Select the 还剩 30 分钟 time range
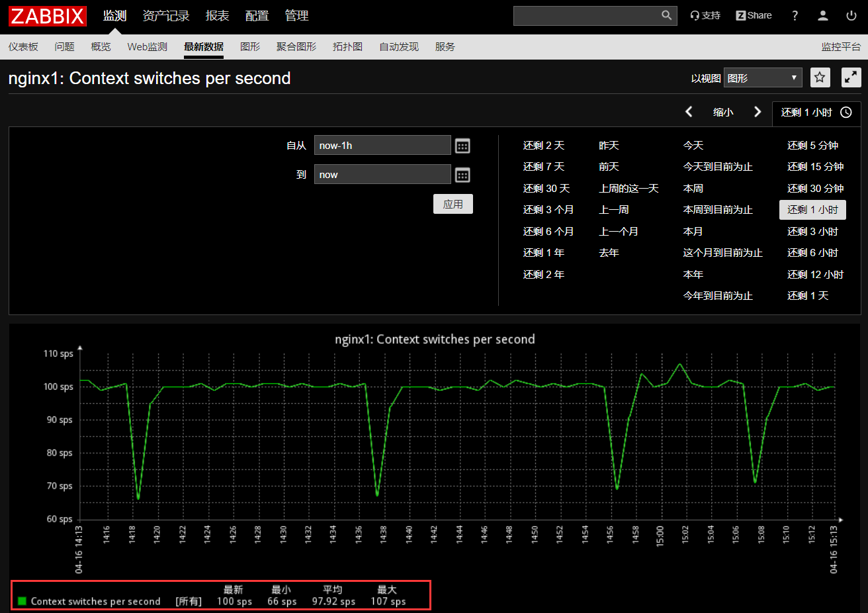This screenshot has height=613, width=868. (815, 189)
